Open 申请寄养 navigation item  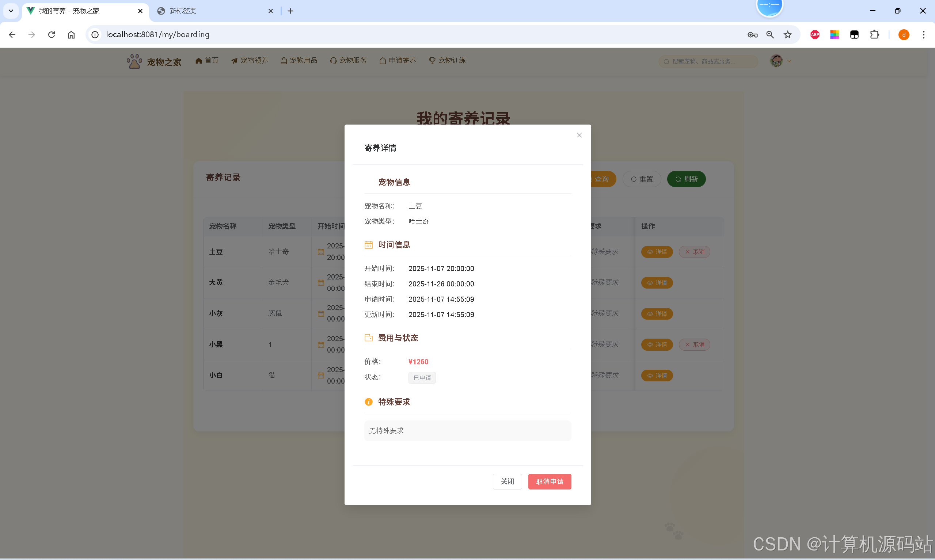point(398,60)
